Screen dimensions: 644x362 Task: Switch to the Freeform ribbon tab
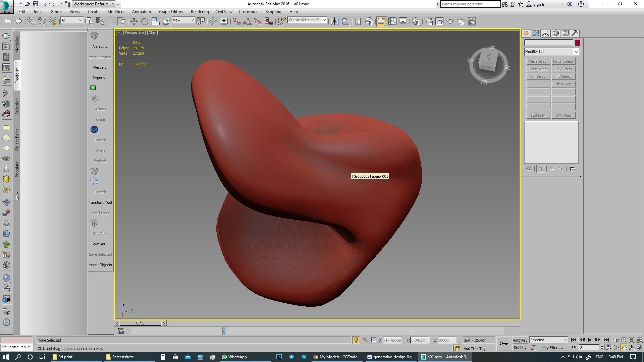(17, 75)
